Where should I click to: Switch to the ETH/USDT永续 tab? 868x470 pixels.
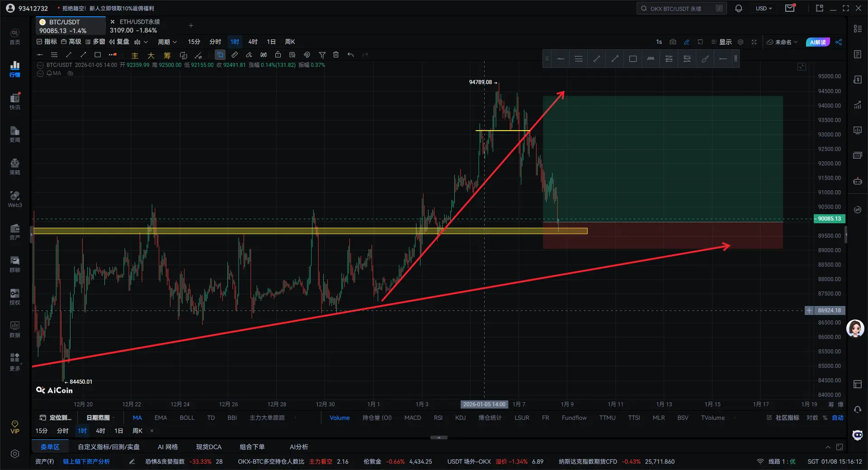pyautogui.click(x=135, y=26)
